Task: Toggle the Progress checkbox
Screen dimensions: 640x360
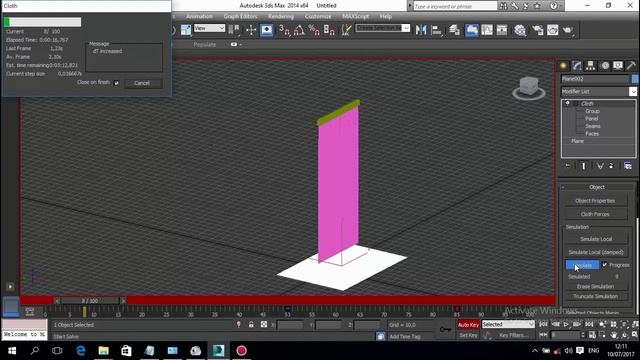Action: pyautogui.click(x=604, y=264)
